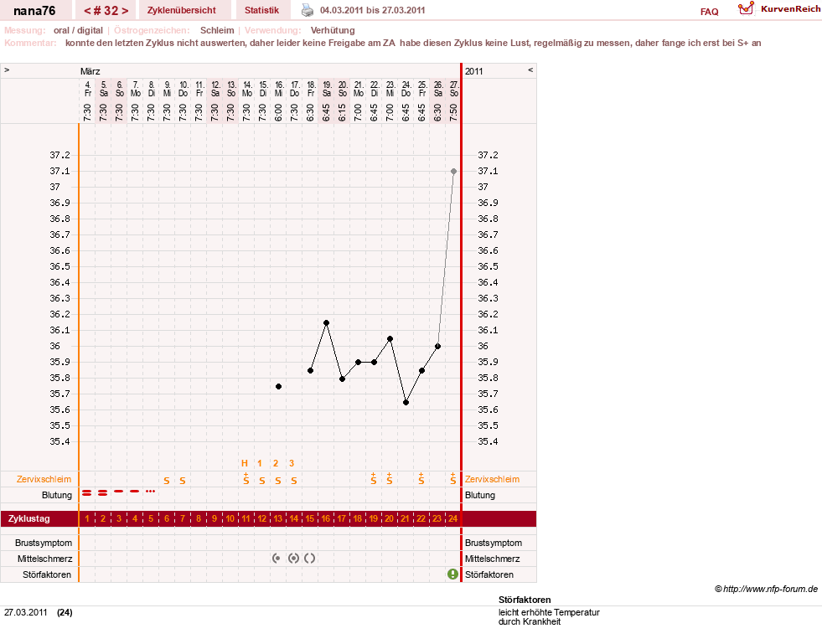The height and width of the screenshot is (644, 822).
Task: Open the Zyklenübersicht tab
Action: 181,10
